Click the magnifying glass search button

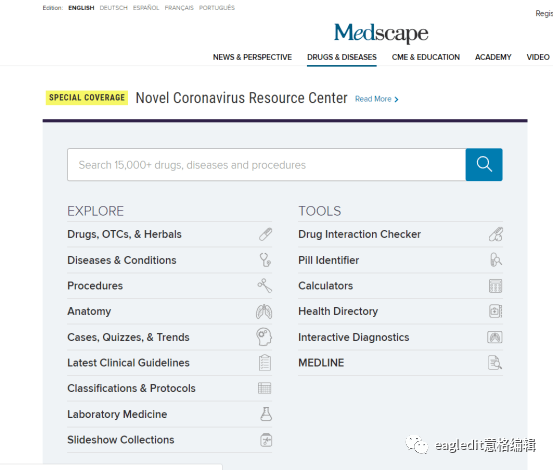(484, 165)
